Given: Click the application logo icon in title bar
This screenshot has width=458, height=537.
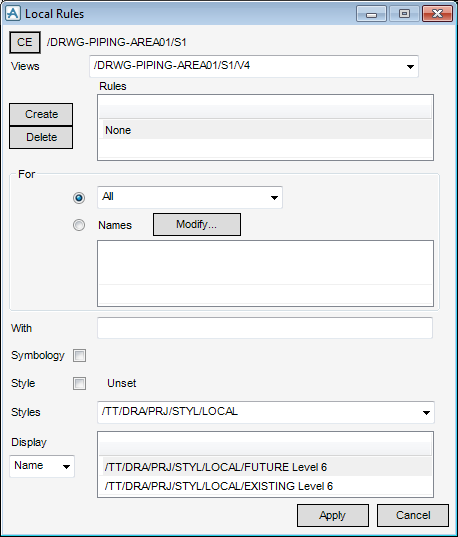Looking at the screenshot, I should [x=13, y=14].
